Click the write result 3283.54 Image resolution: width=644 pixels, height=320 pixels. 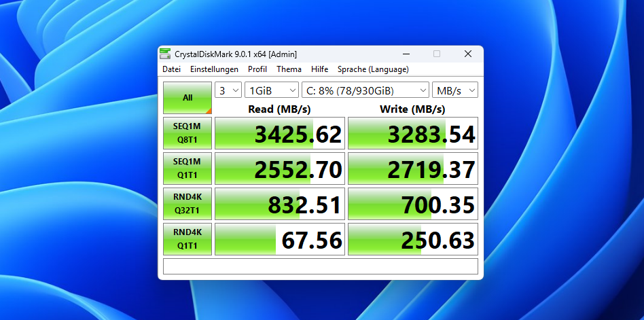[x=413, y=133]
